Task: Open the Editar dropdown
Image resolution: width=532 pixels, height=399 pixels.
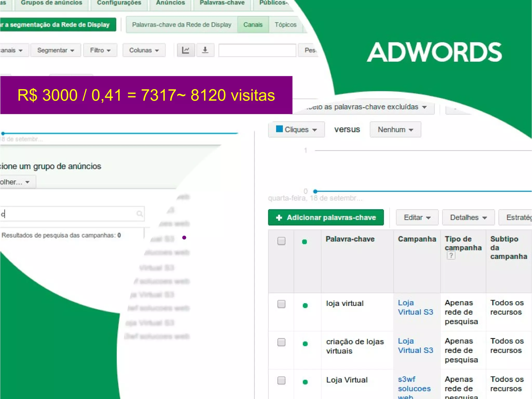Action: click(x=417, y=217)
